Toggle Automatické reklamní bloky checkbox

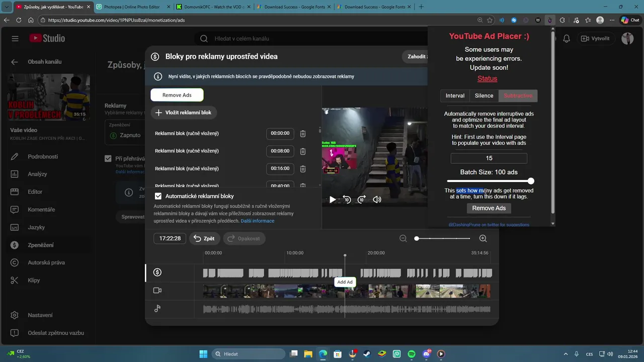click(158, 196)
